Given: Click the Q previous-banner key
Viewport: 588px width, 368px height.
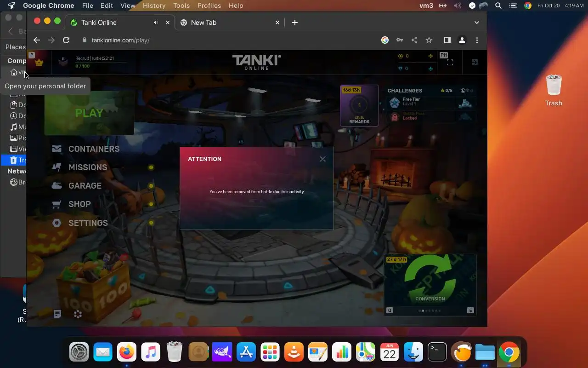Looking at the screenshot, I should point(390,310).
